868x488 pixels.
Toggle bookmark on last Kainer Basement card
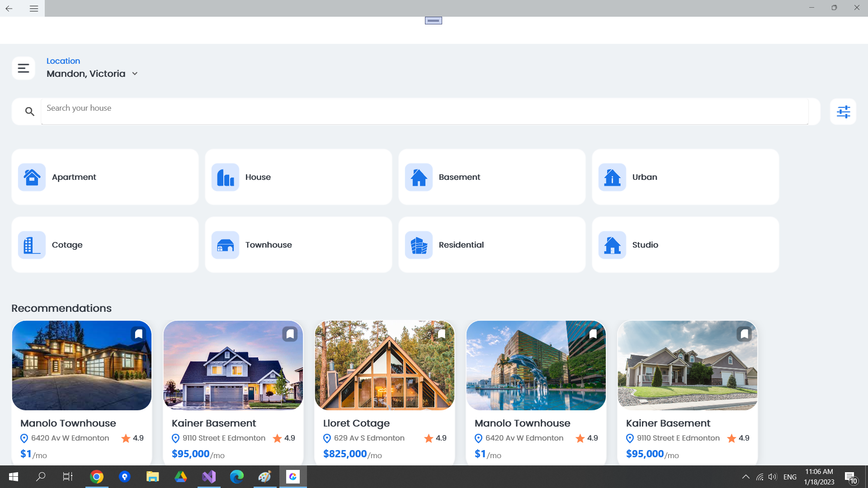click(744, 334)
